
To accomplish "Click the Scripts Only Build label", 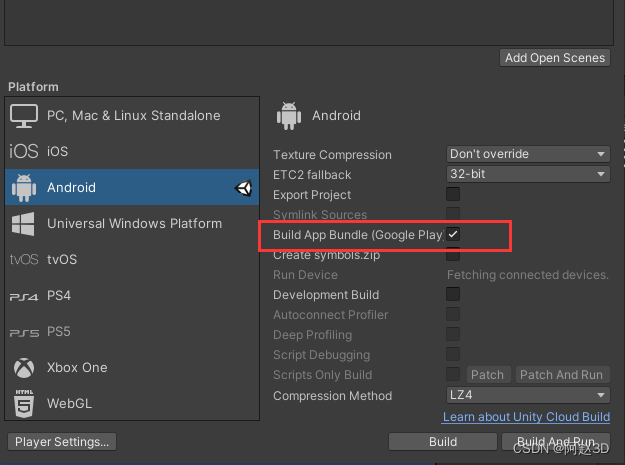I will (x=322, y=375).
